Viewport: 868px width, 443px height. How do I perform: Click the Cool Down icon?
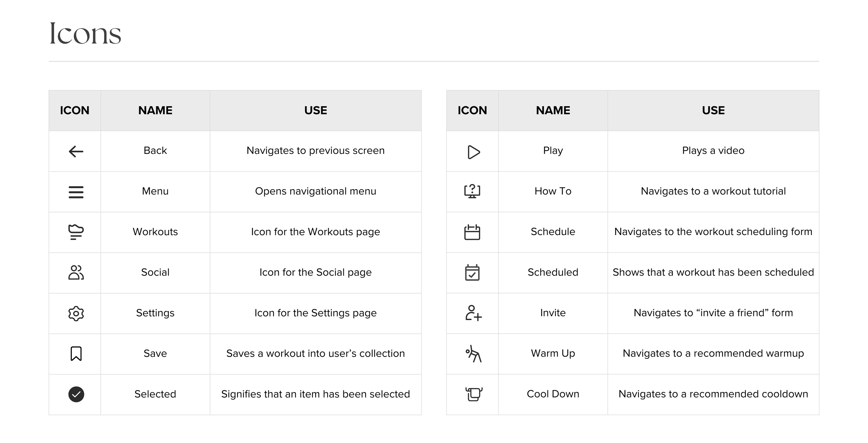tap(474, 394)
